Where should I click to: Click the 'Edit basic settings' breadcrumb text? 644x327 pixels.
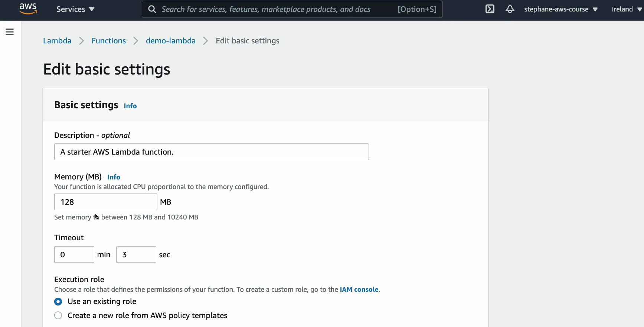click(248, 41)
